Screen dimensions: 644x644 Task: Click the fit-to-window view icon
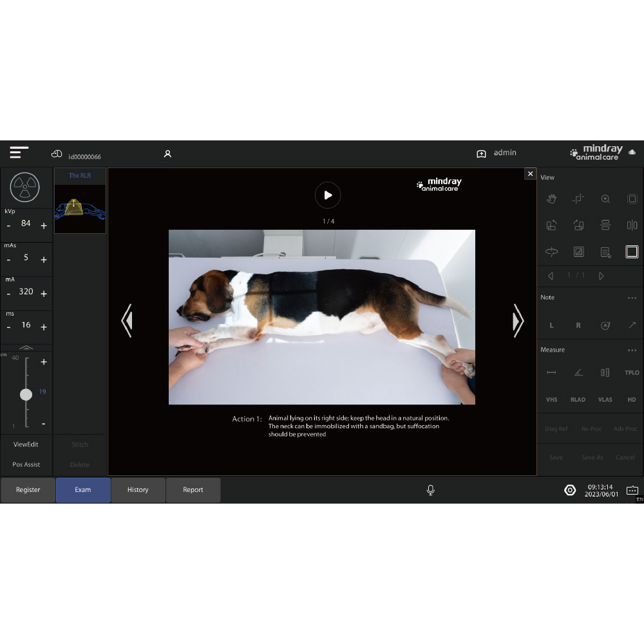[x=632, y=199]
